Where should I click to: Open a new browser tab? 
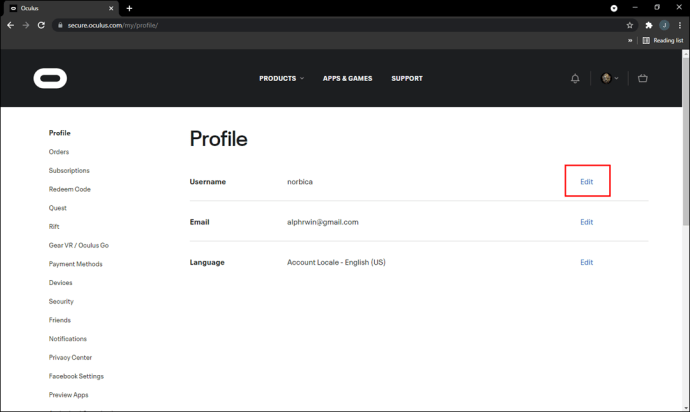(129, 8)
